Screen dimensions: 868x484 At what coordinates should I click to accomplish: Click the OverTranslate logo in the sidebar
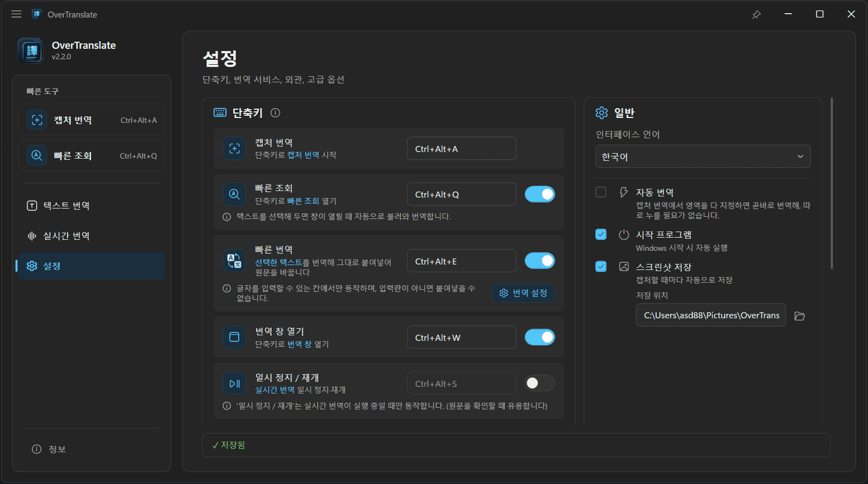pos(31,50)
